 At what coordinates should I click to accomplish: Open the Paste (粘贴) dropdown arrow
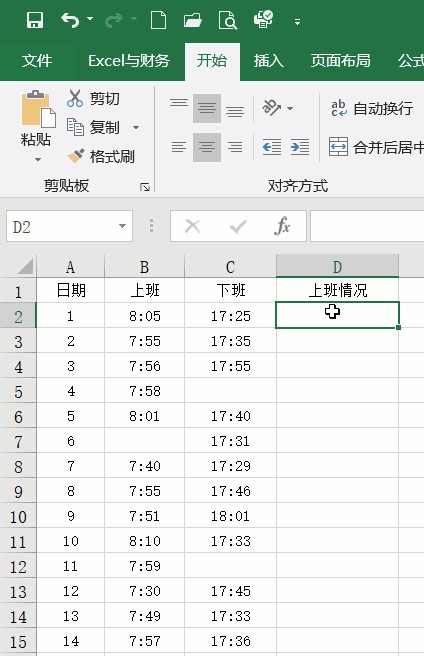(x=38, y=159)
